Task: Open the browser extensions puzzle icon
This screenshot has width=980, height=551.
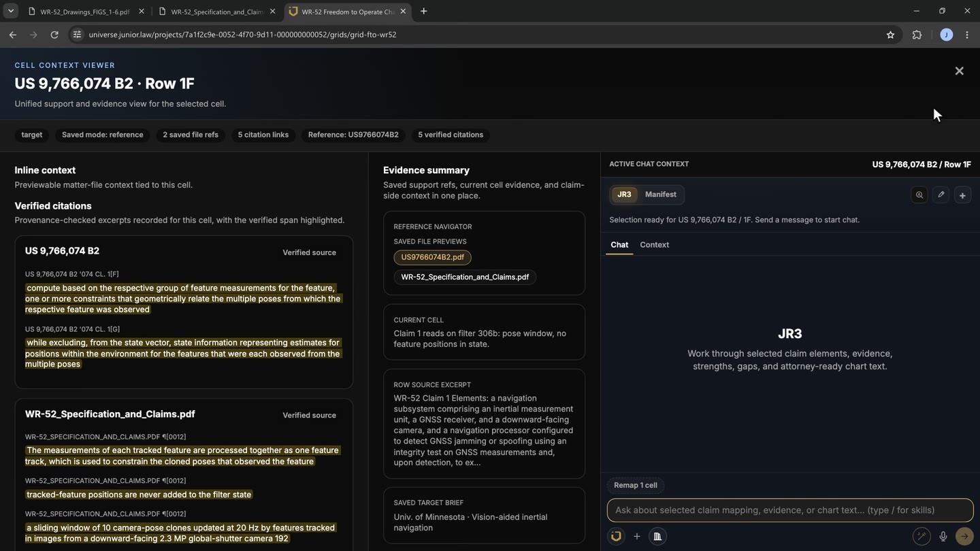Action: pos(917,35)
